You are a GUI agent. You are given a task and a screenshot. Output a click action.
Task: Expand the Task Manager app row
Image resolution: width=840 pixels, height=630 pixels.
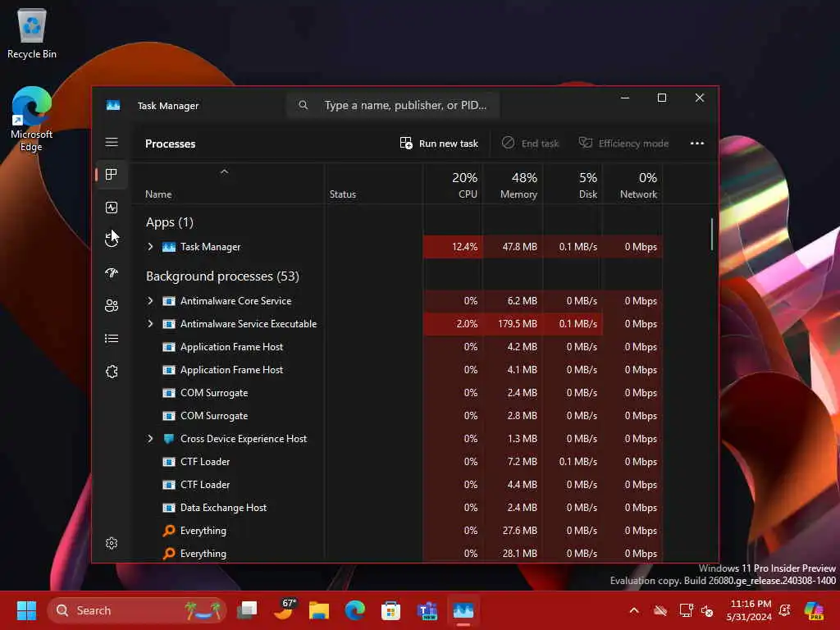pos(151,246)
